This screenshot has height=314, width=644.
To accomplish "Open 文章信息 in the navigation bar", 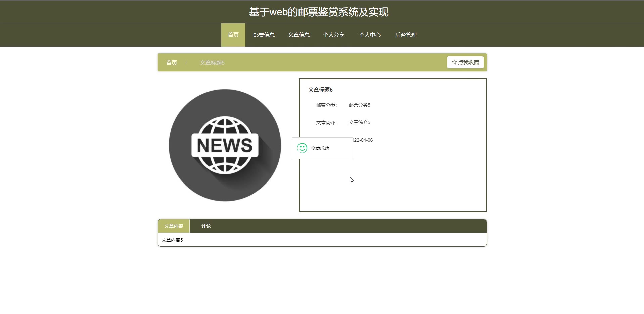I will coord(299,35).
